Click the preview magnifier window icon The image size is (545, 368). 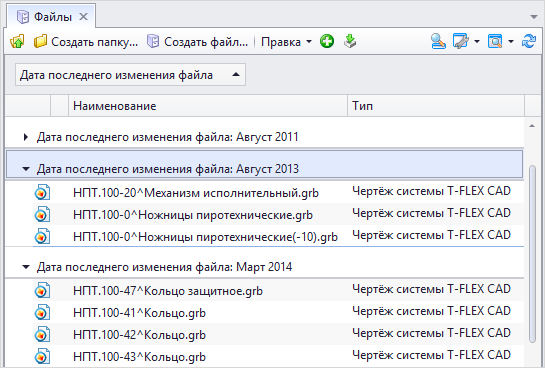(x=495, y=41)
